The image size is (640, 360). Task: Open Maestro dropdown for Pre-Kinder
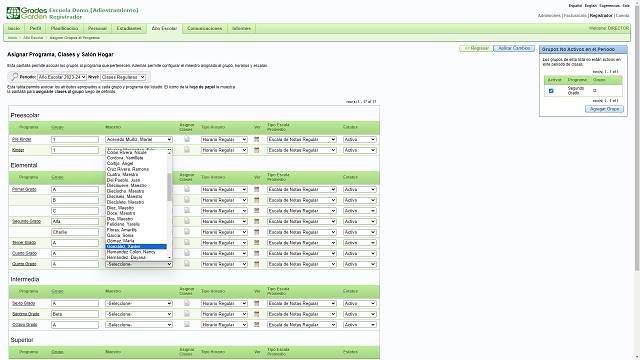click(x=139, y=140)
